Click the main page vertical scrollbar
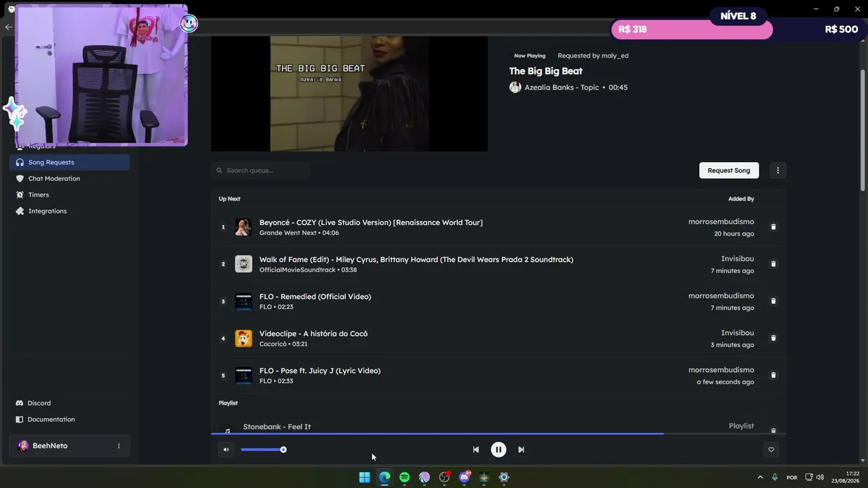The width and height of the screenshot is (868, 488). (x=863, y=129)
